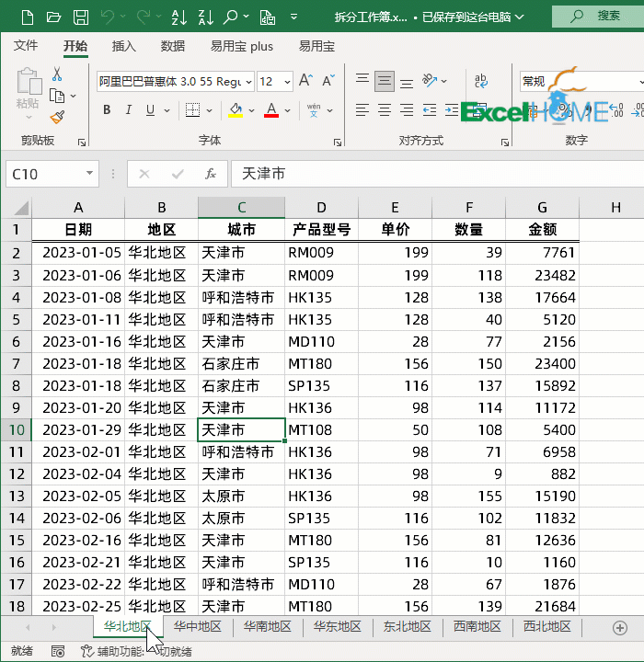The image size is (644, 662).
Task: Click the Paste clipboard icon
Action: [x=29, y=81]
